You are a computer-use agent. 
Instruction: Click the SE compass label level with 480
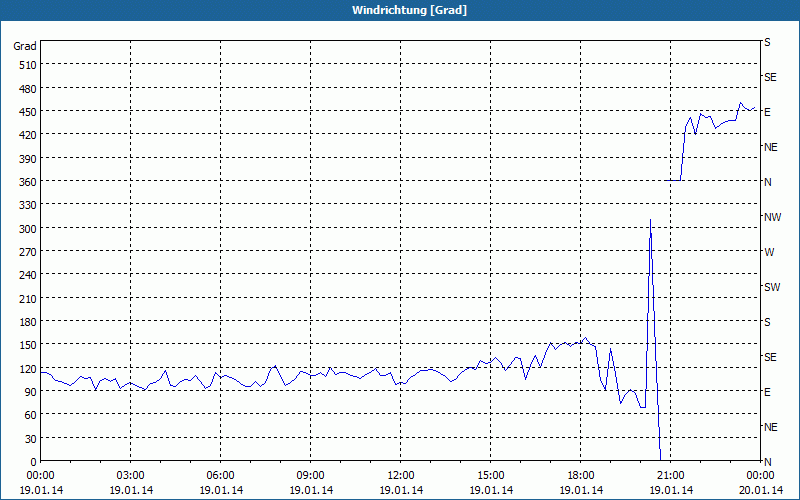[x=770, y=78]
